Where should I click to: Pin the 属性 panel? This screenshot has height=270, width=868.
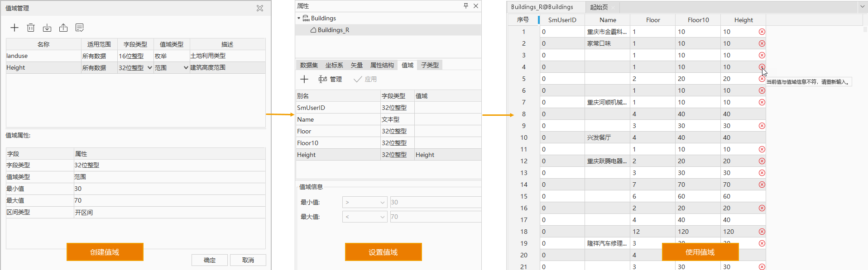click(x=466, y=6)
